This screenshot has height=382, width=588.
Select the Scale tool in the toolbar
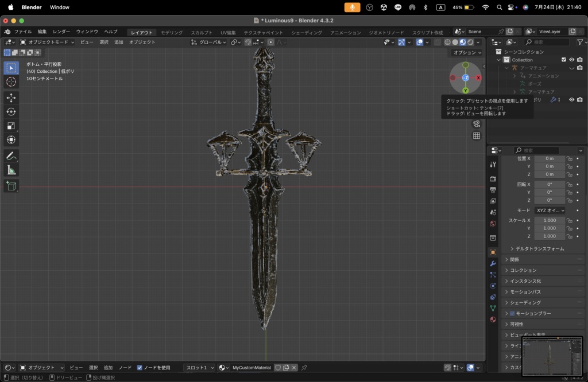[10, 126]
